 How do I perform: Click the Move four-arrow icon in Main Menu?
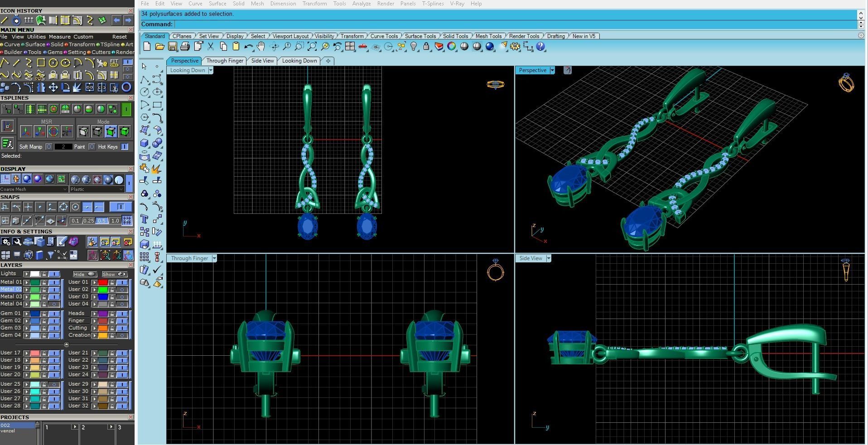click(x=53, y=87)
